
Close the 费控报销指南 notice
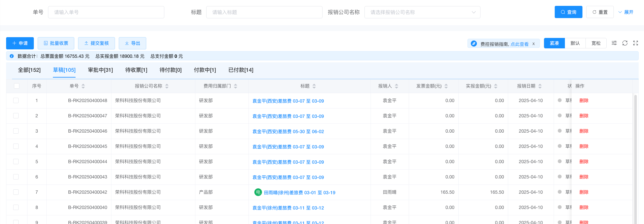tap(534, 44)
